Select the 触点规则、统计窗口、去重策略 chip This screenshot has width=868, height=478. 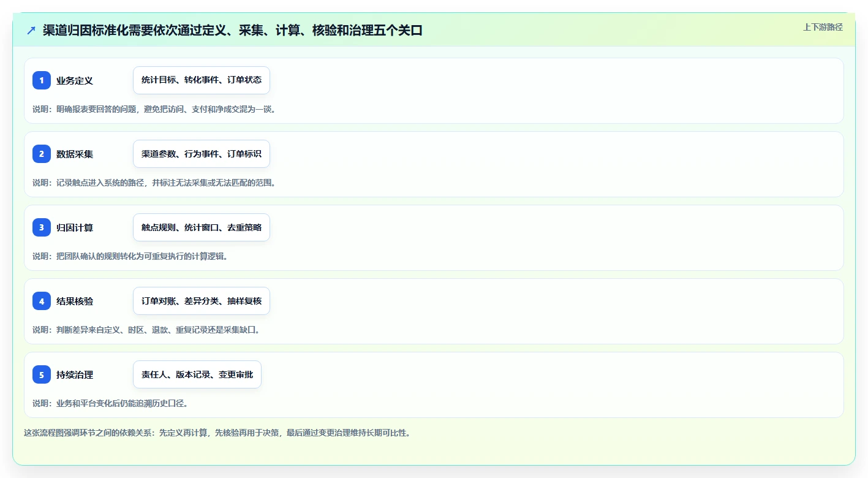pos(202,227)
